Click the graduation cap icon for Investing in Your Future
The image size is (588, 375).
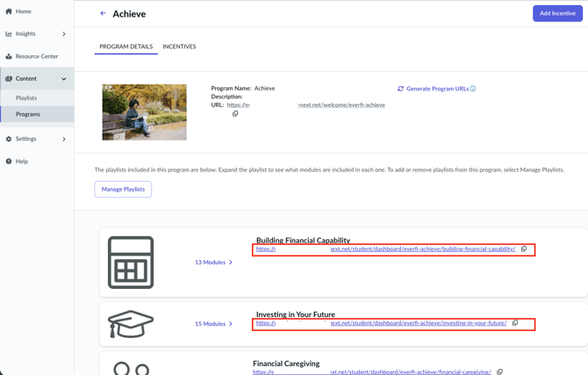131,323
